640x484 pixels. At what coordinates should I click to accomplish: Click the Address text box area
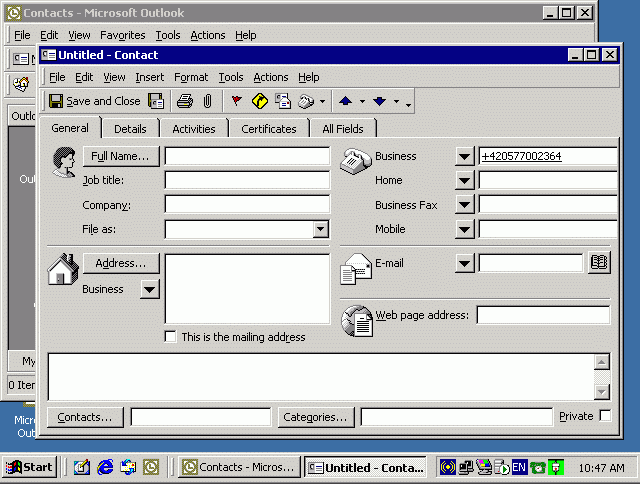(x=247, y=289)
